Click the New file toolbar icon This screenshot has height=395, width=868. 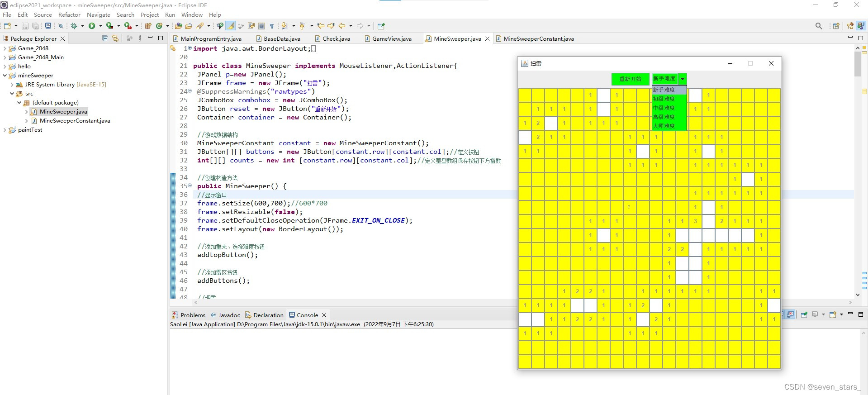click(7, 26)
